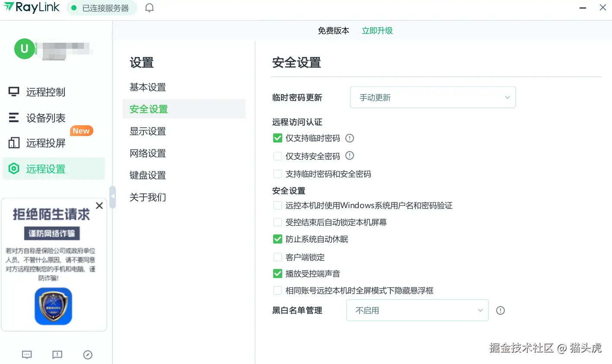Open the feedback exclamation icon at sidebar bottom

pyautogui.click(x=57, y=355)
